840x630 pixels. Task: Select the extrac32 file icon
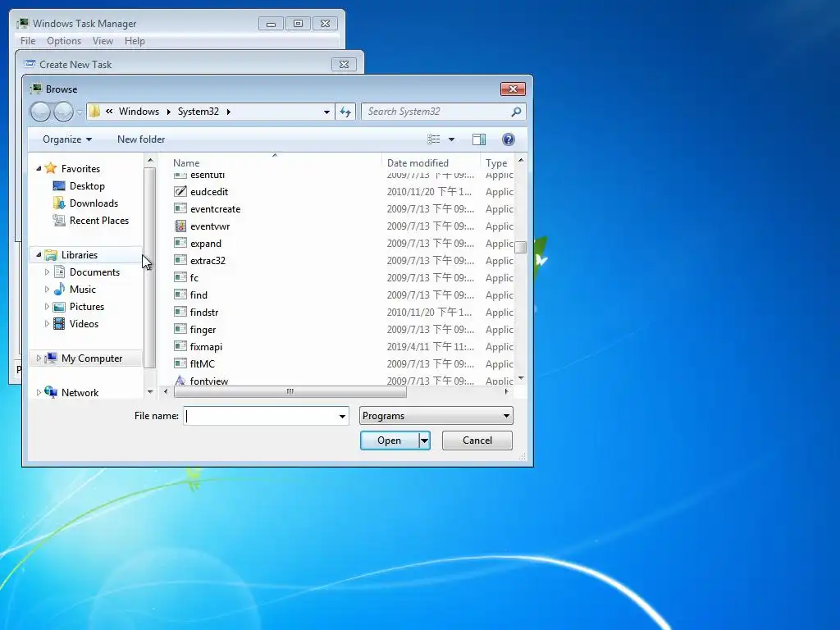pyautogui.click(x=180, y=260)
